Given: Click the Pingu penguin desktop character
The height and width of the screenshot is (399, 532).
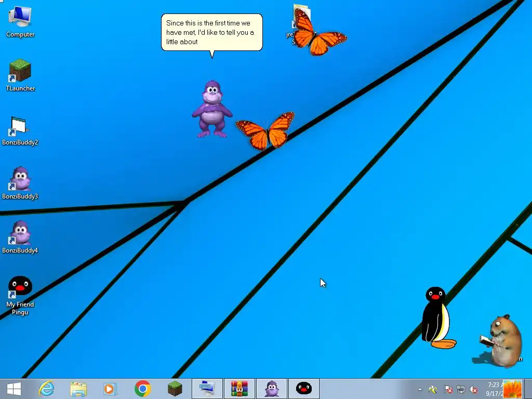Looking at the screenshot, I should coord(437,318).
